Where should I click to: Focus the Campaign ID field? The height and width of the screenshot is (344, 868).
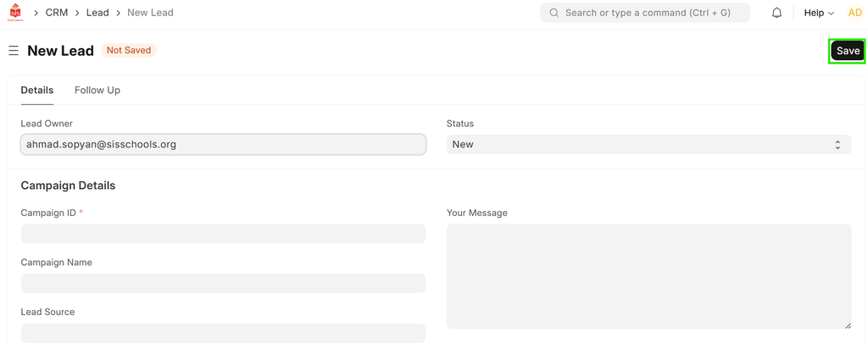tap(223, 234)
